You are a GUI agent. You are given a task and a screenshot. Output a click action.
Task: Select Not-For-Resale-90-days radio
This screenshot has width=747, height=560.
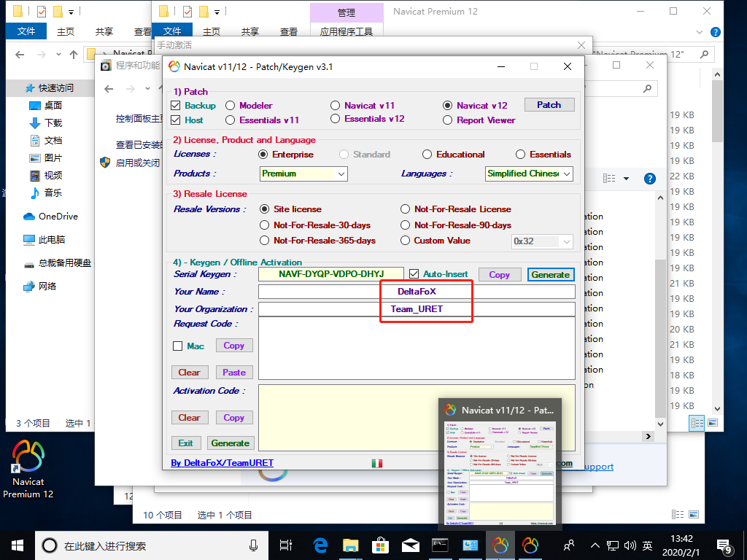[405, 225]
